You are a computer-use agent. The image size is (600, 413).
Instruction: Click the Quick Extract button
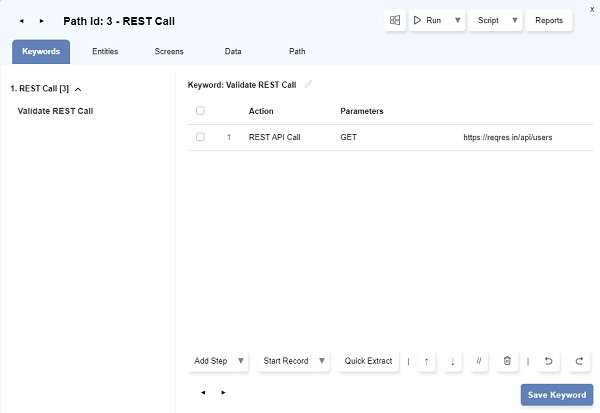point(368,361)
